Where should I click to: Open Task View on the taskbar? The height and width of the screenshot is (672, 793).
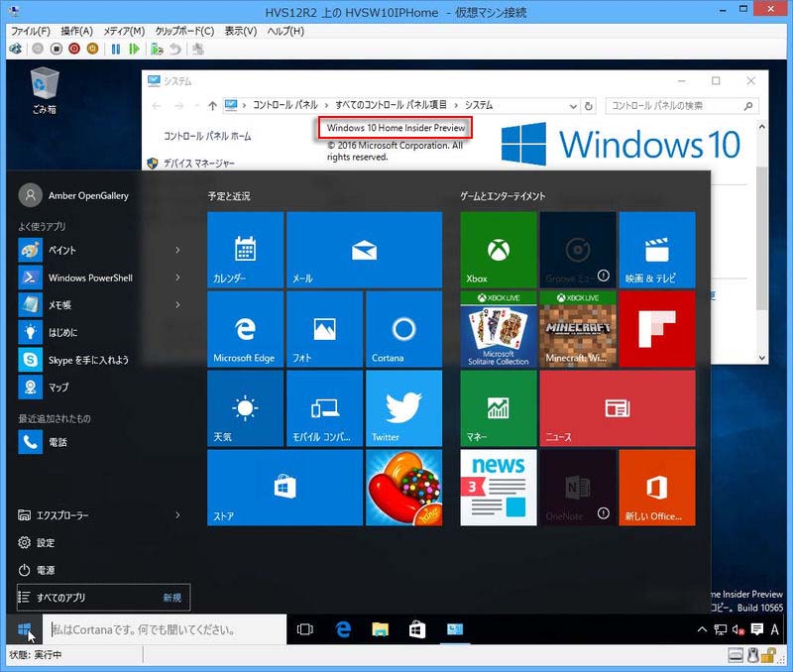click(305, 629)
